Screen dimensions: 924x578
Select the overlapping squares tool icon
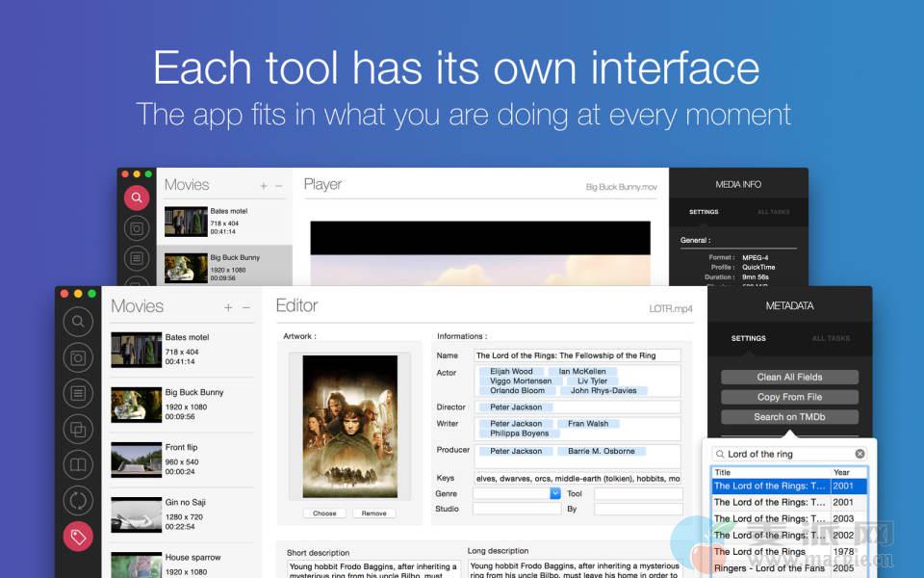(x=78, y=430)
